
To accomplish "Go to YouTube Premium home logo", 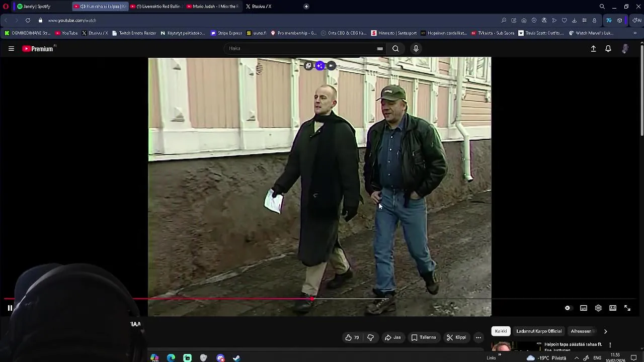I will click(38, 49).
